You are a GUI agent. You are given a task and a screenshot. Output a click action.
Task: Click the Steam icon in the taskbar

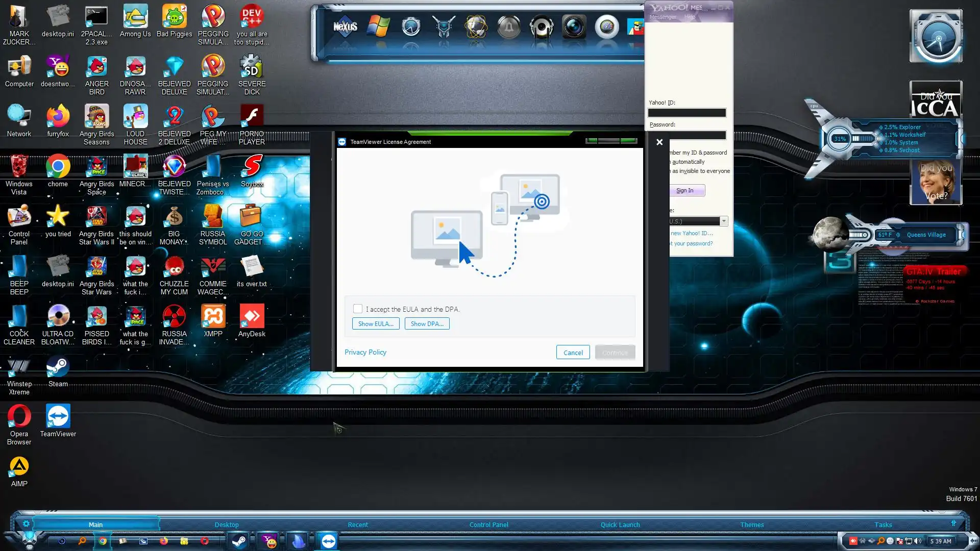[238, 541]
